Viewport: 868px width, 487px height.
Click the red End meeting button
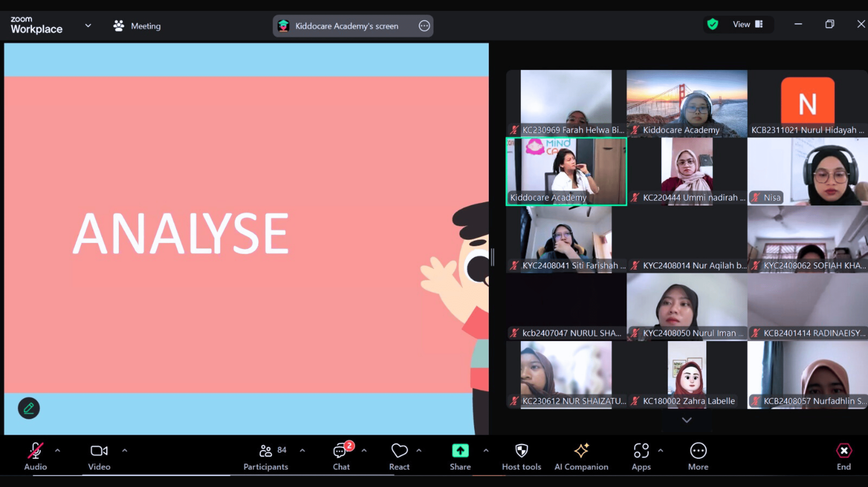(x=843, y=451)
